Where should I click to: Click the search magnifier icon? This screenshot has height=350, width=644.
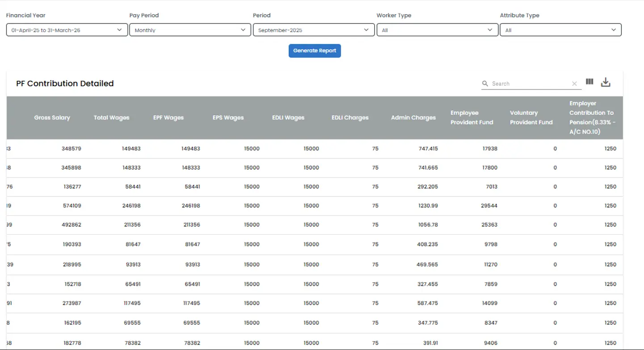point(485,83)
